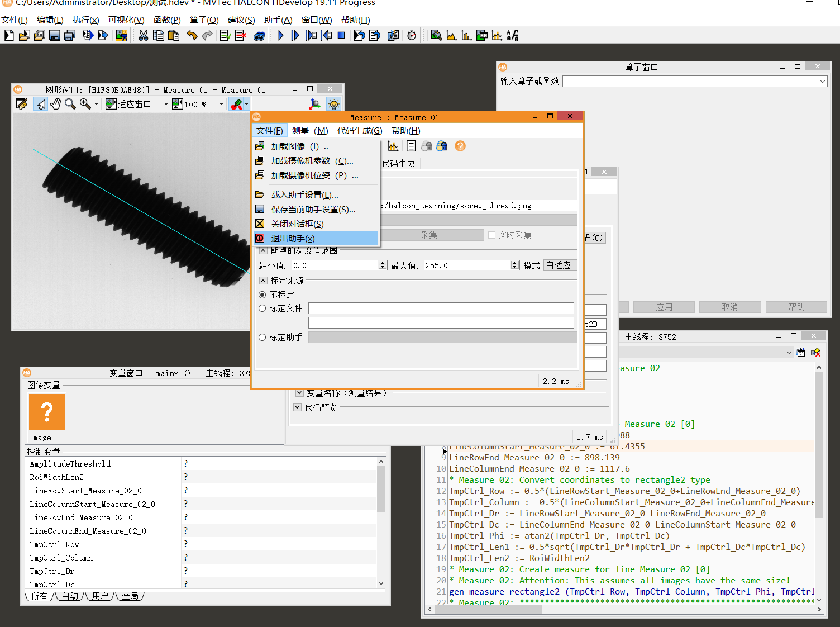The height and width of the screenshot is (627, 840).
Task: Click the Read Image icon in main toolbar
Action: coord(121,35)
